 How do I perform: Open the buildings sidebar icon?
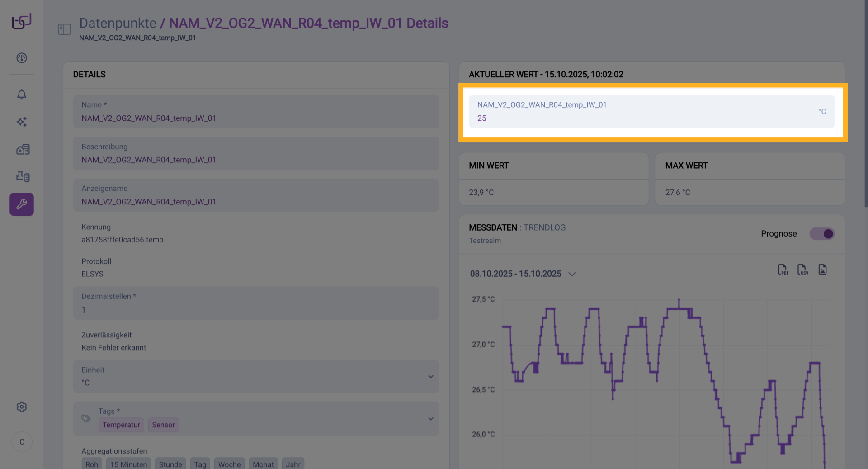[23, 149]
